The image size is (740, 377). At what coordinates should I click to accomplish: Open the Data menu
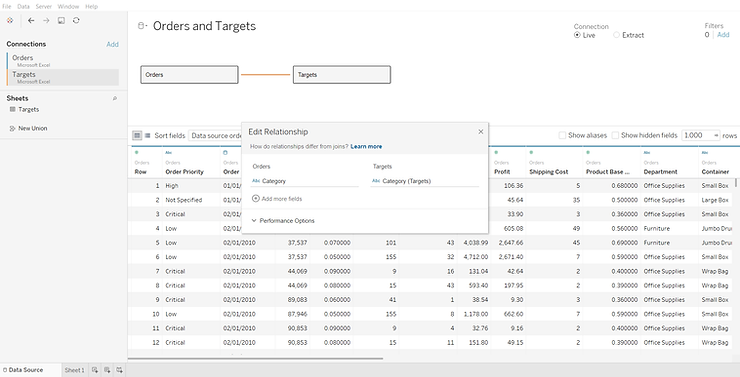pos(23,6)
